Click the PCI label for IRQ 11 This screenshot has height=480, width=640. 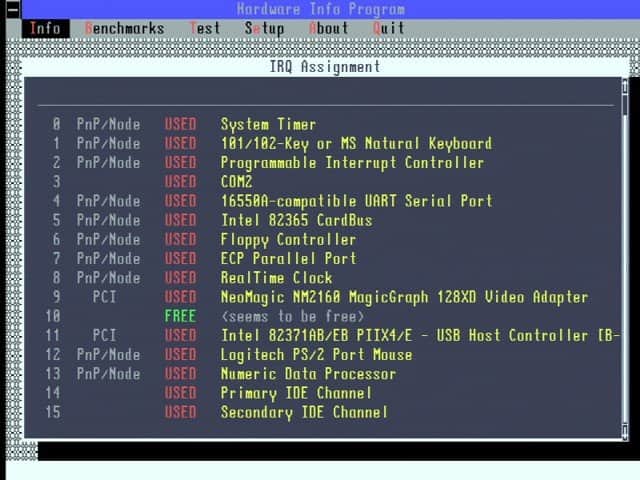(104, 336)
